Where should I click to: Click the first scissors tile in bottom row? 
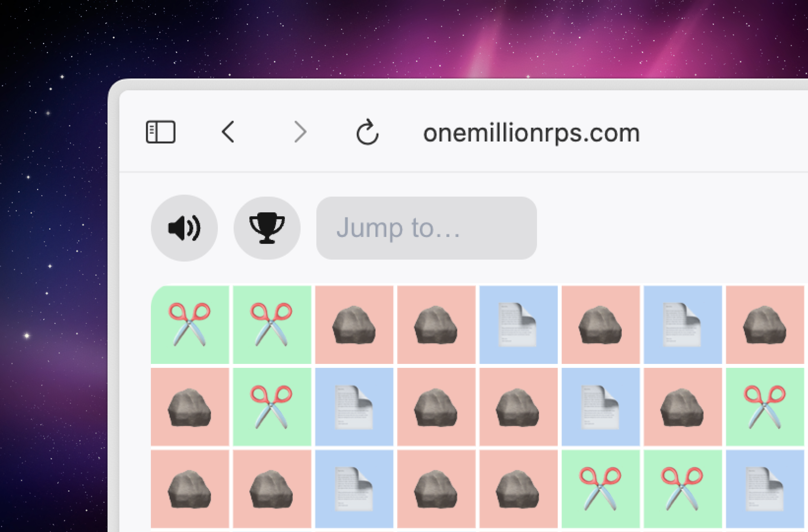(601, 489)
